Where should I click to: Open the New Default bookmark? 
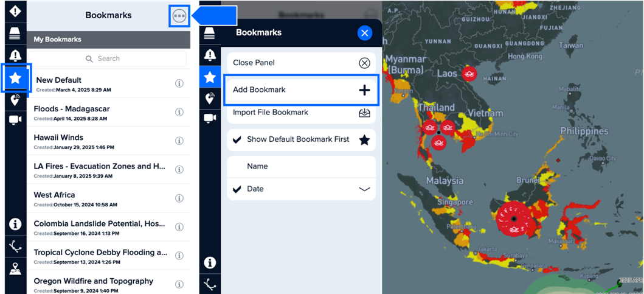(x=108, y=83)
